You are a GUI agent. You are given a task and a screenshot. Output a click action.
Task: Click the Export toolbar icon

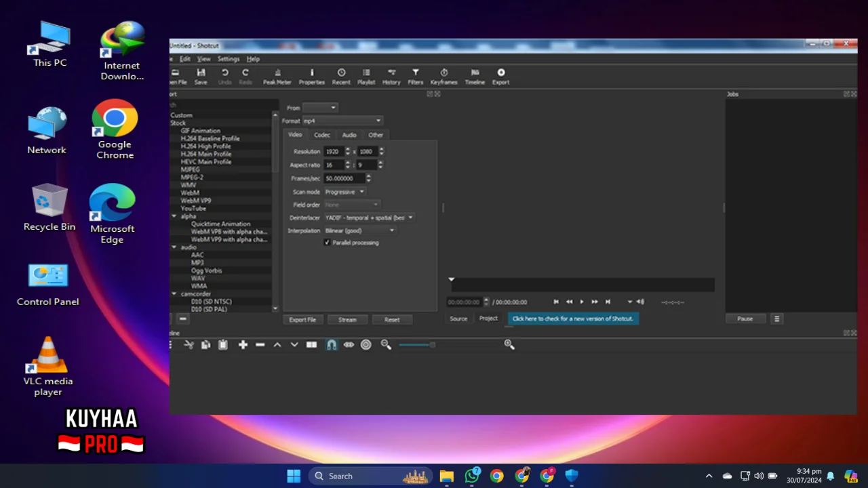click(x=500, y=77)
